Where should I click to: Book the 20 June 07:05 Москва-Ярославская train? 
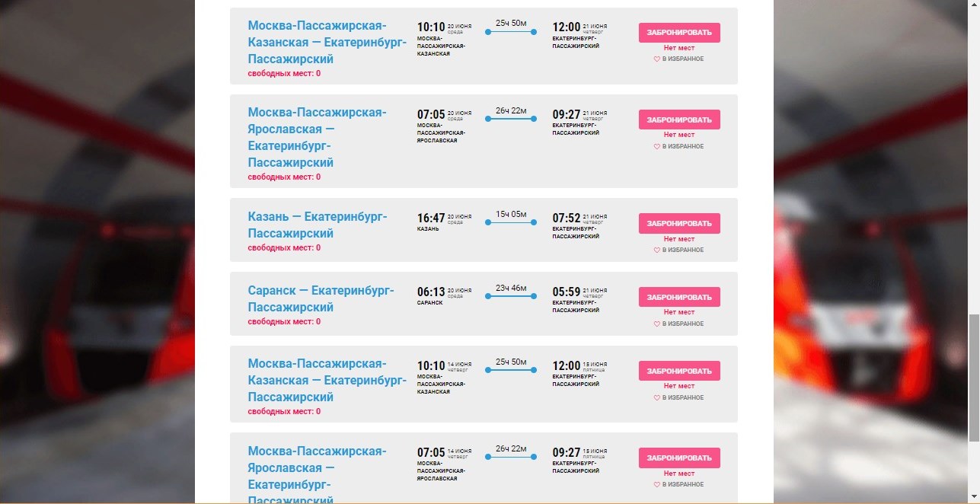pos(679,120)
